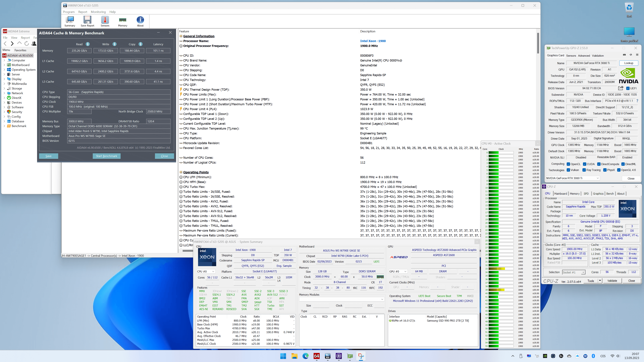Open GPU-Z hamburger menu icon
Screen dimensions: 644x362
click(x=637, y=55)
